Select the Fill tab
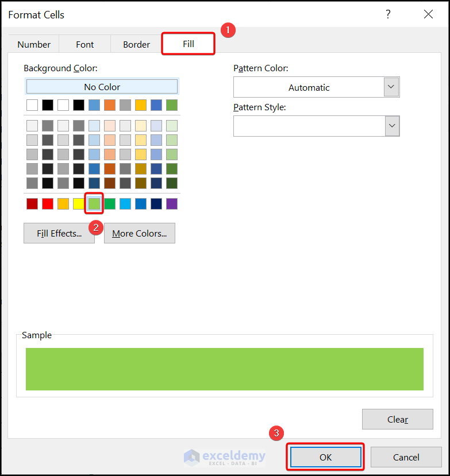The height and width of the screenshot is (476, 450). (189, 44)
